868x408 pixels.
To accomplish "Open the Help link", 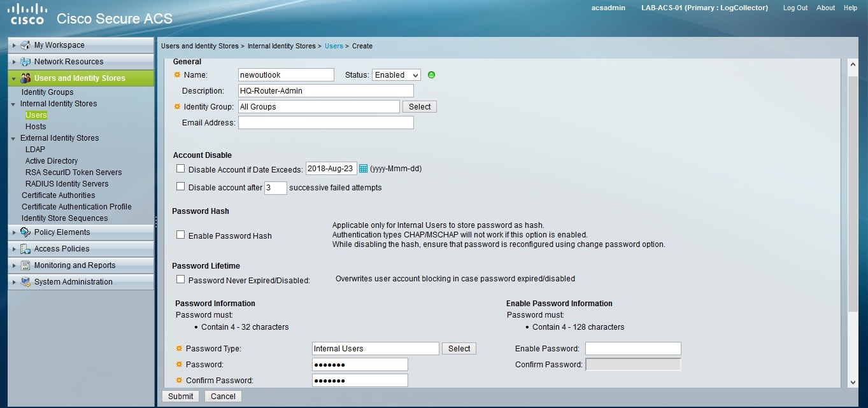I will 850,8.
